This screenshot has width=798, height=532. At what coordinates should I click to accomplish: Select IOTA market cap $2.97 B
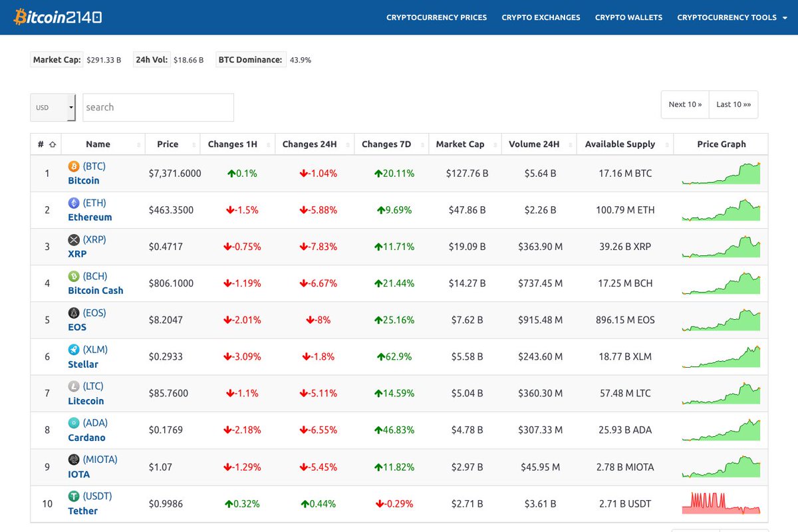click(467, 467)
